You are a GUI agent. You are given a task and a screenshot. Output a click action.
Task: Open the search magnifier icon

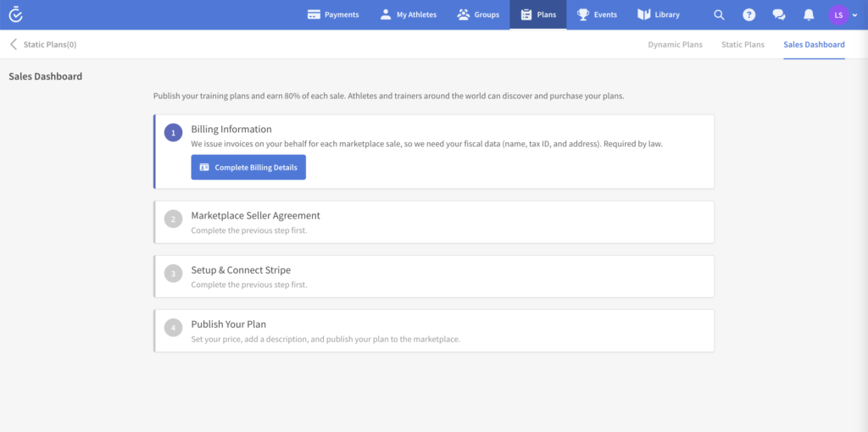click(x=719, y=14)
